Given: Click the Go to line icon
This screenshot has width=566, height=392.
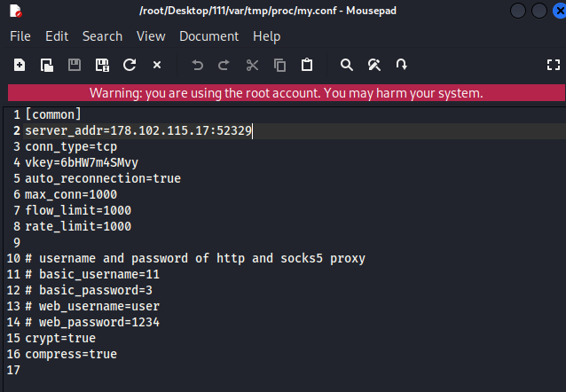Looking at the screenshot, I should (402, 65).
